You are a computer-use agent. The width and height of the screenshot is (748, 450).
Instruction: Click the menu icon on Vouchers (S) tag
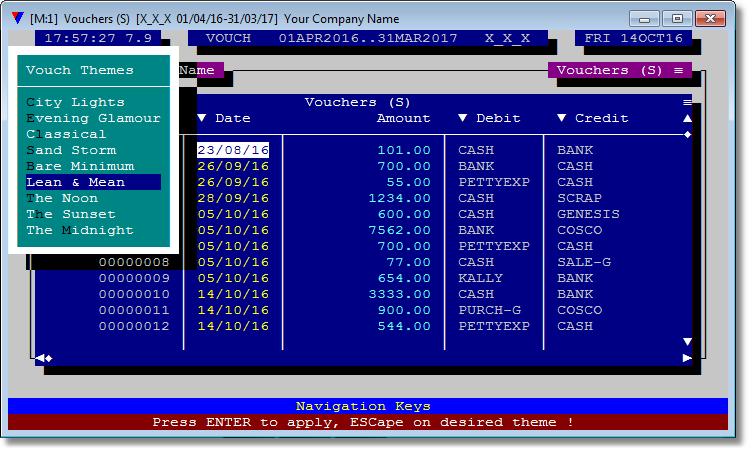point(678,70)
